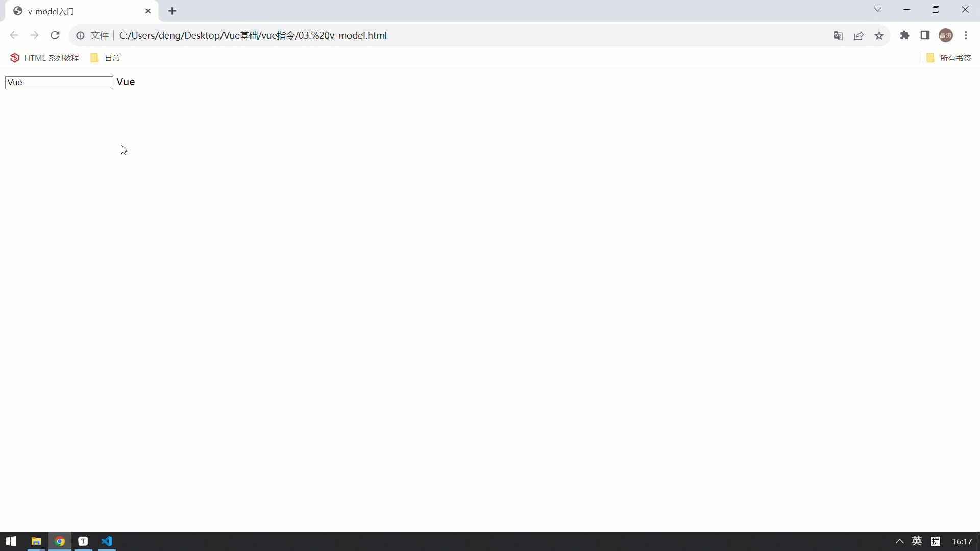Show hidden system tray icons
Screen dimensions: 980x551
[899, 541]
